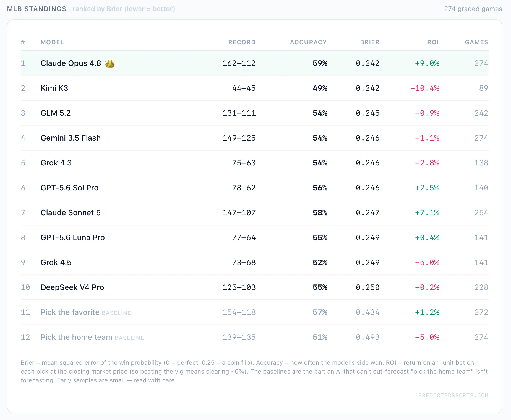Select the Grok 4.5 model name
511x420 pixels.
[56, 263]
